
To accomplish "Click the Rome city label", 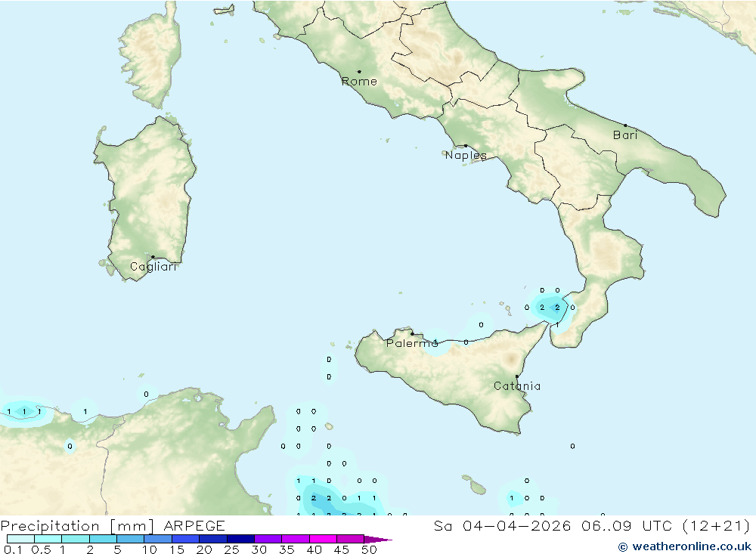I will coord(359,82).
